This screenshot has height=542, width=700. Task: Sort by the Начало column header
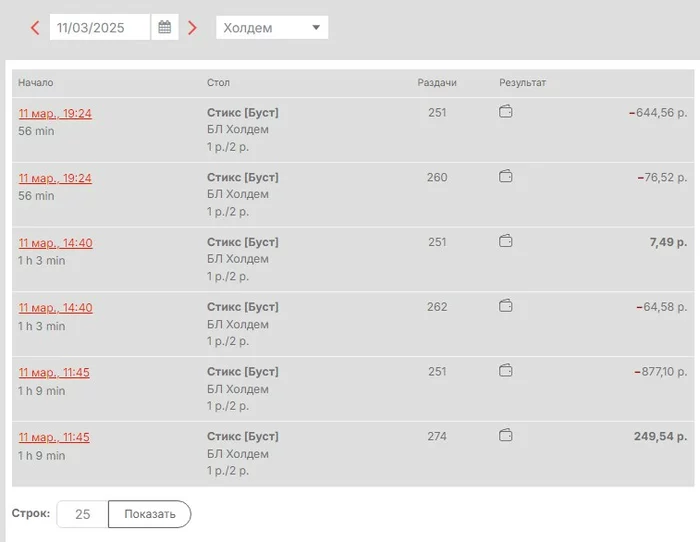click(x=35, y=82)
